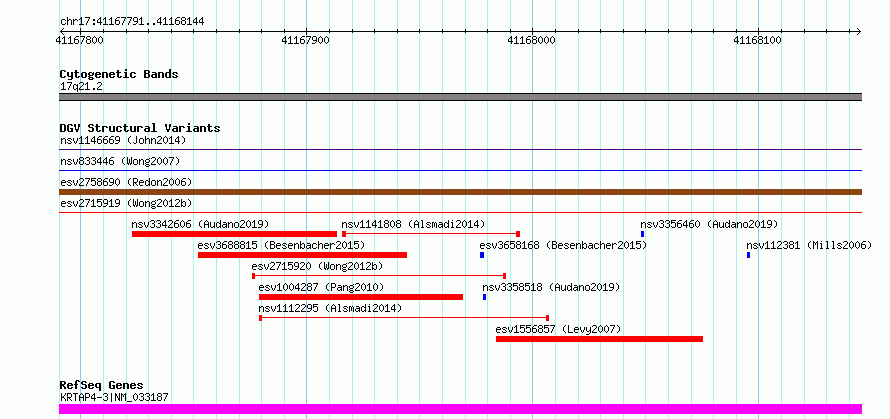890x419 pixels.
Task: Click the thin red esv2715919 variant line
Action: (x=460, y=213)
